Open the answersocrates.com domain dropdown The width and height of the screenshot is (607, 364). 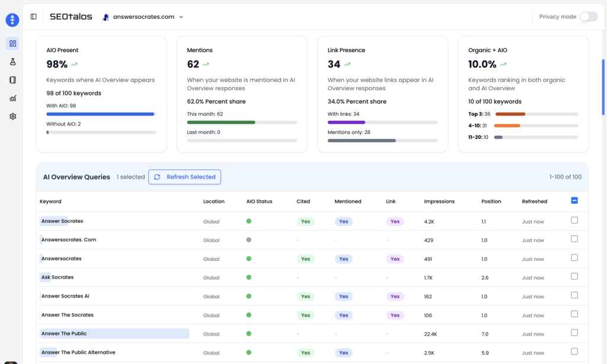click(181, 17)
